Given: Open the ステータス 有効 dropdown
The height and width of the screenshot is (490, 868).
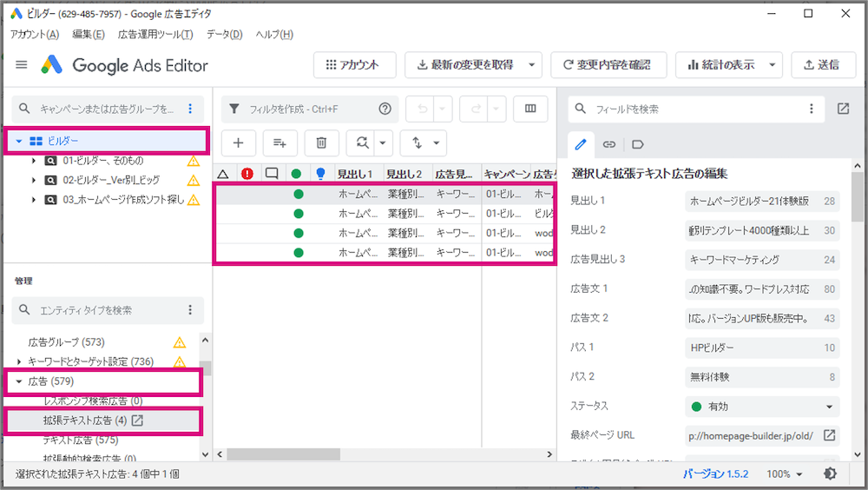Looking at the screenshot, I should 762,407.
